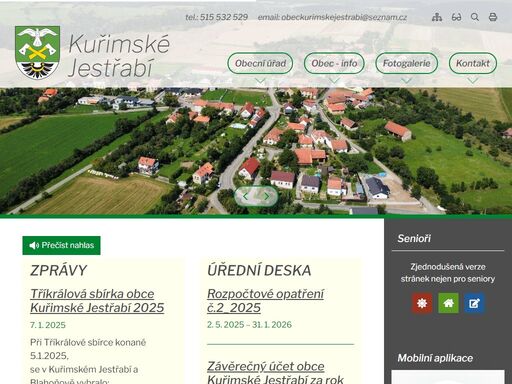Image resolution: width=512 pixels, height=384 pixels.
Task: Click the green home senior icon
Action: coord(448,303)
